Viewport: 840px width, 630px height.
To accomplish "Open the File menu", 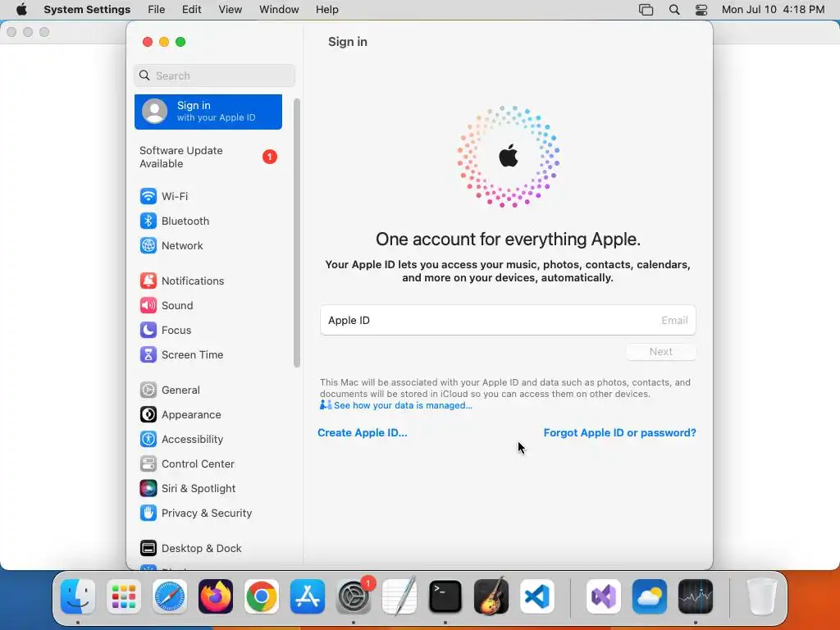I will [157, 10].
